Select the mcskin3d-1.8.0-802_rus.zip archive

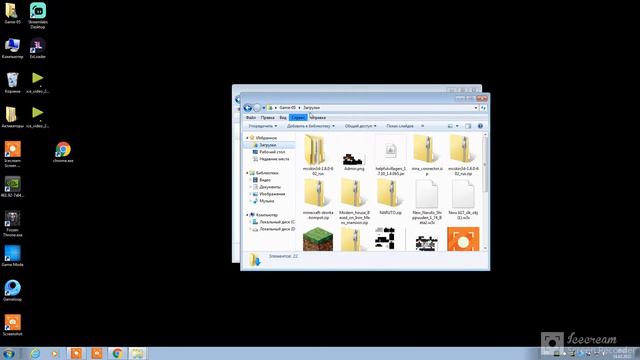tap(463, 156)
